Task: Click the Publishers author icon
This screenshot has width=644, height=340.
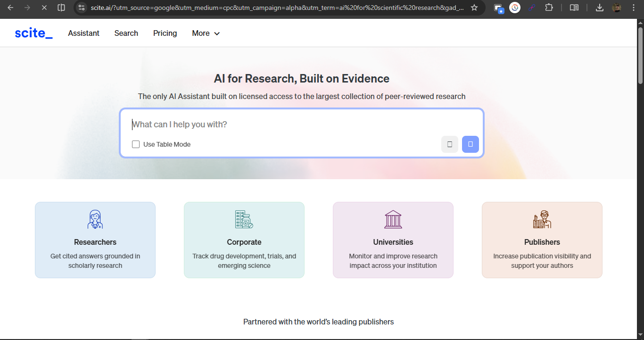Action: point(542,219)
